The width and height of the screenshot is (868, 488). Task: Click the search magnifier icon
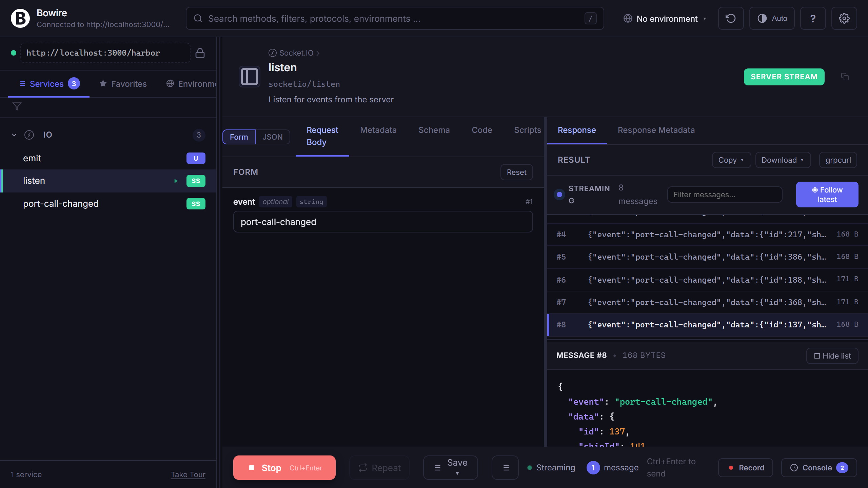tap(198, 18)
